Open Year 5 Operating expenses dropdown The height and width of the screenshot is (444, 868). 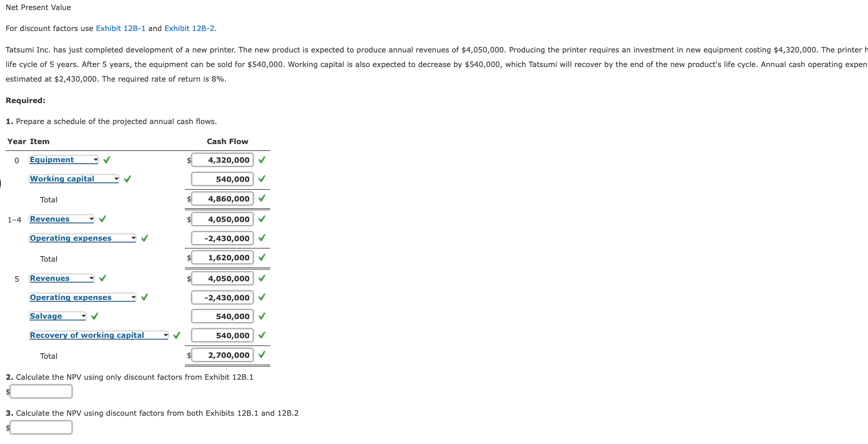(x=83, y=297)
